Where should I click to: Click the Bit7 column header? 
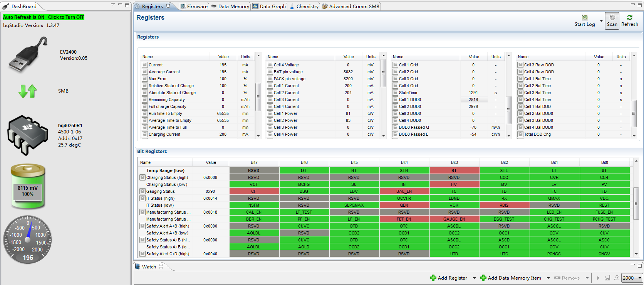(x=254, y=162)
